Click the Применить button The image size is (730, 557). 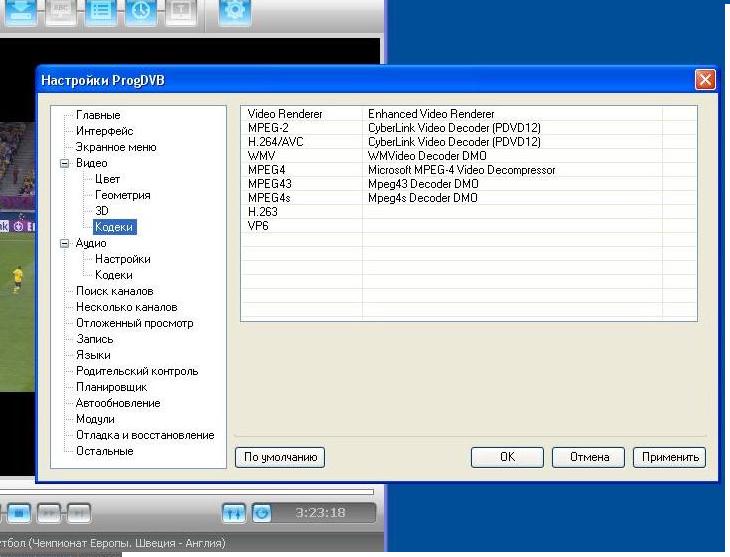[x=669, y=457]
